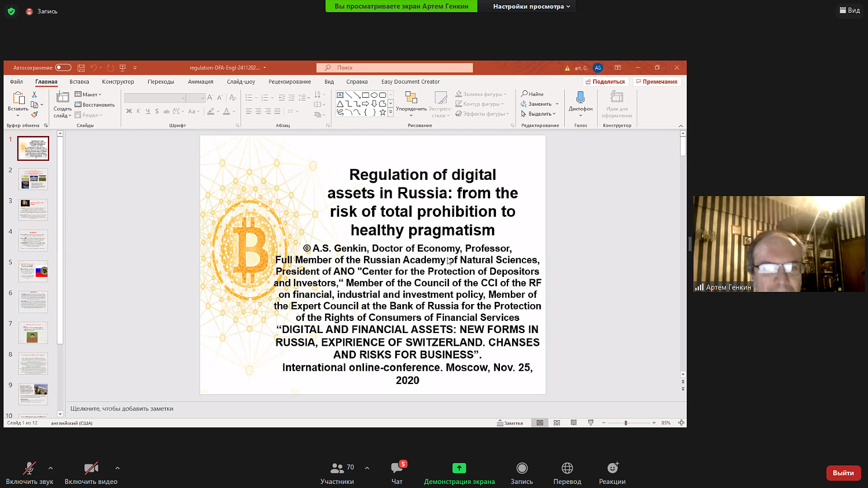Open the font name combo box
This screenshot has height=488, width=868.
click(x=155, y=98)
